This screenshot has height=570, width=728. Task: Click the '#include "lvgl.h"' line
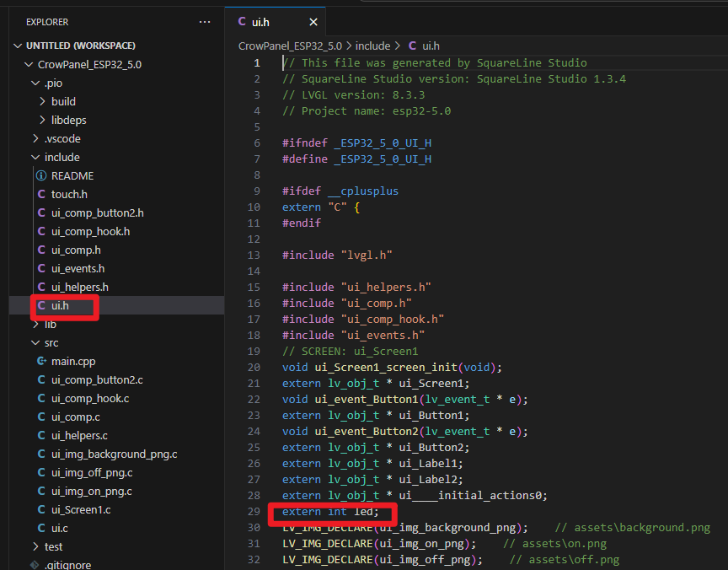tap(337, 255)
